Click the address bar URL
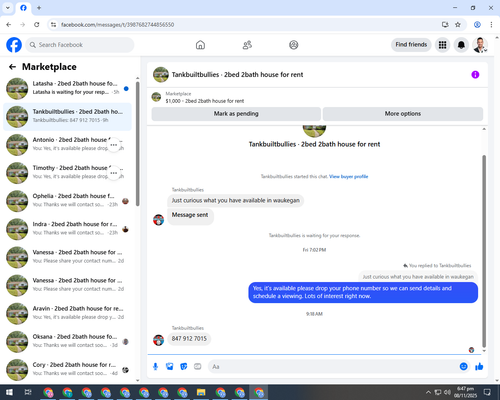 [x=117, y=25]
